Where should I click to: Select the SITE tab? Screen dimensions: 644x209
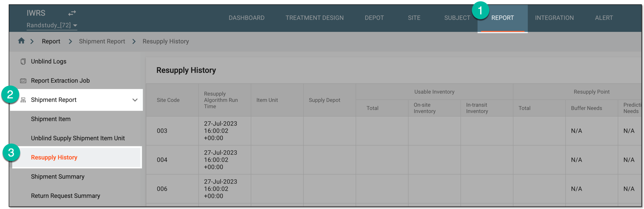[x=414, y=18]
